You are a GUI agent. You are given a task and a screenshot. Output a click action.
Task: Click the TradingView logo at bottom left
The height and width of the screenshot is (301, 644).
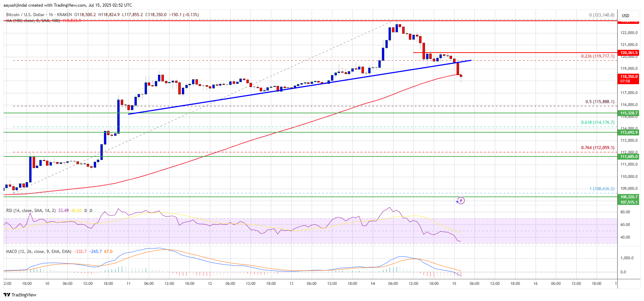click(x=20, y=295)
